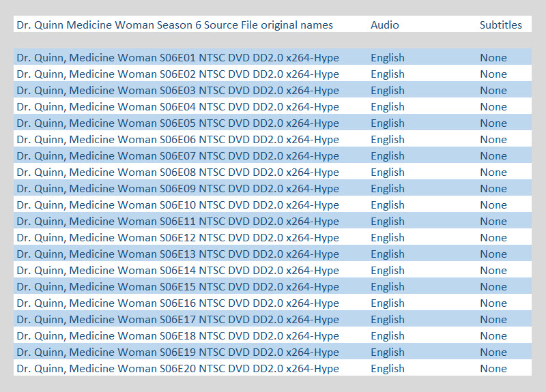This screenshot has width=546, height=392.
Task: Click 'None' subtitles in the S06E18 row
Action: pyautogui.click(x=493, y=335)
